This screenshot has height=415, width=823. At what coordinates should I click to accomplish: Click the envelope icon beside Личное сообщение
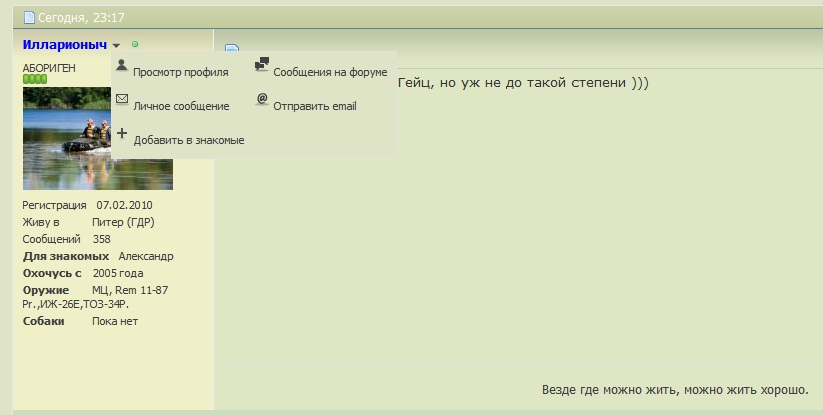click(x=121, y=100)
